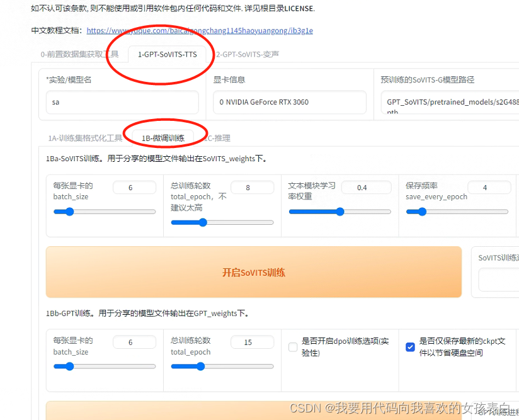Click the 实验/模型名 input containing sa
The height and width of the screenshot is (420, 519).
click(122, 102)
